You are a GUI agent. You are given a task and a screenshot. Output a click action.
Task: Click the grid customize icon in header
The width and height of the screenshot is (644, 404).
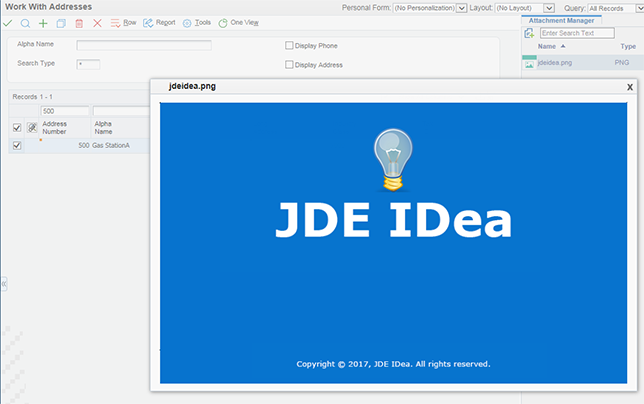[x=32, y=128]
